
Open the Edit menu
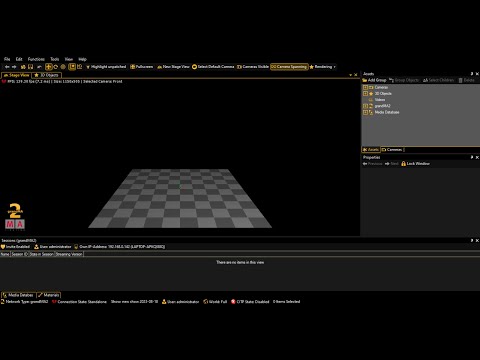[19, 59]
